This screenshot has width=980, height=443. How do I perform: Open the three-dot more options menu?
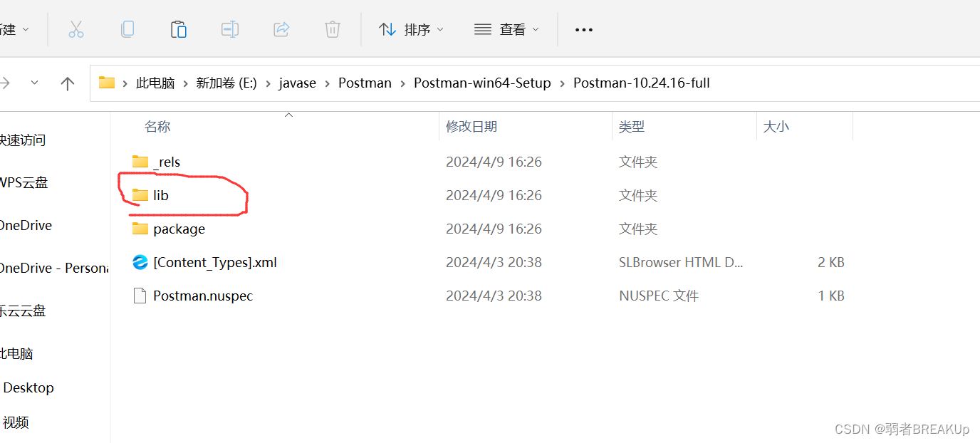click(x=584, y=30)
